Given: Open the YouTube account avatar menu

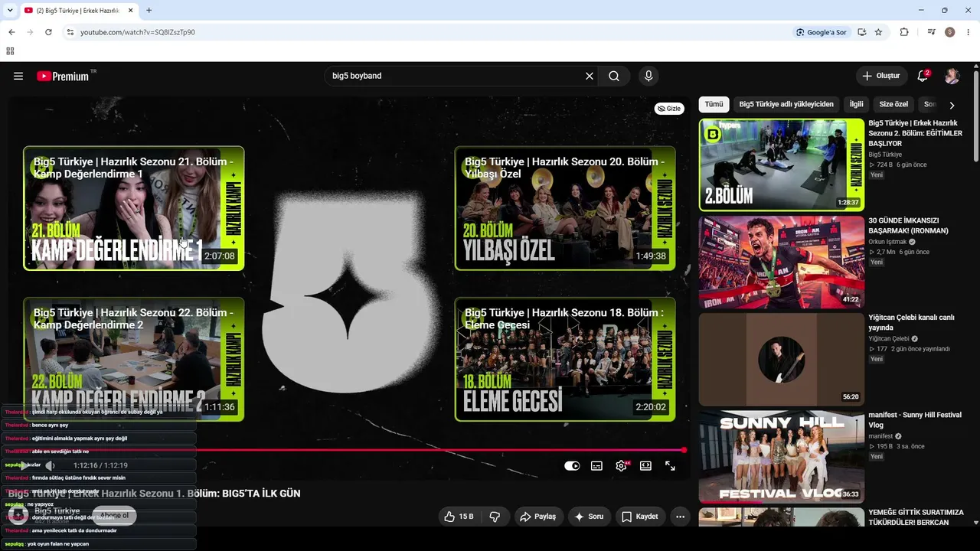Looking at the screenshot, I should tap(952, 76).
